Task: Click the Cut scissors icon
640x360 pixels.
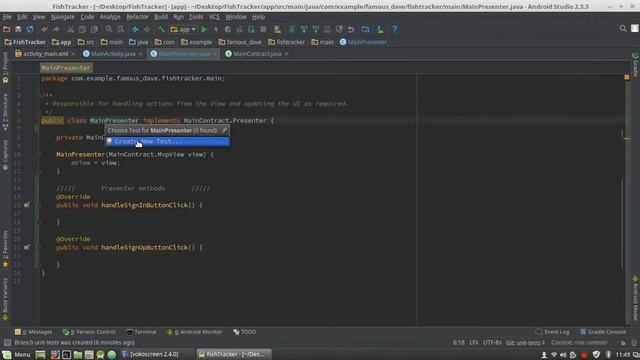Action: (x=71, y=29)
